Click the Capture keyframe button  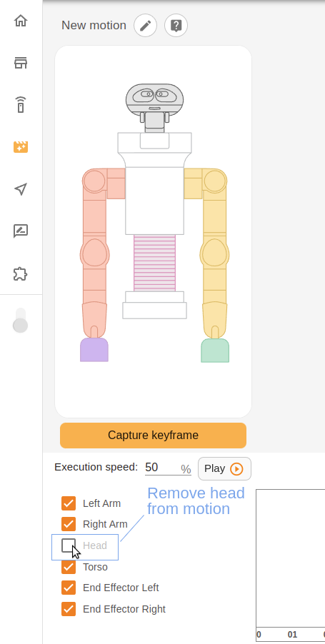tap(154, 436)
